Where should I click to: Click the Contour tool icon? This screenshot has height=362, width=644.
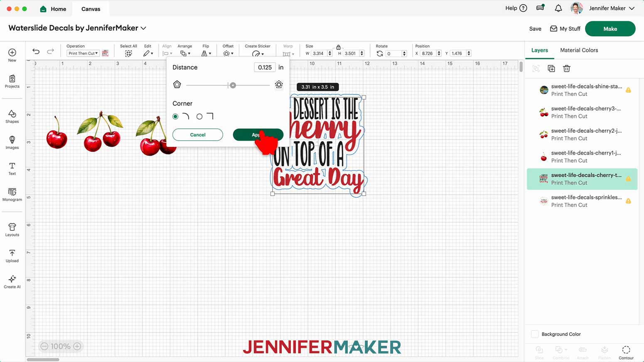coord(626,350)
